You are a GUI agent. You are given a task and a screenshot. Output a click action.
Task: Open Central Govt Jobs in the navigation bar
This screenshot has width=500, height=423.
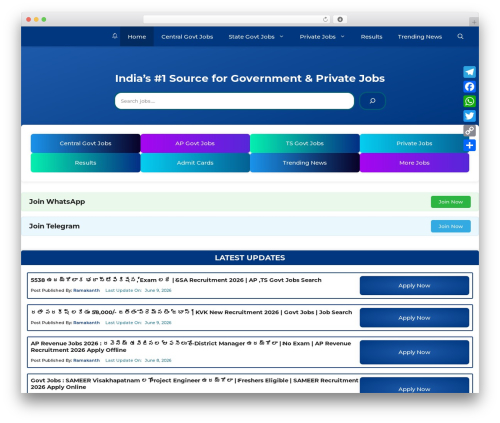187,37
